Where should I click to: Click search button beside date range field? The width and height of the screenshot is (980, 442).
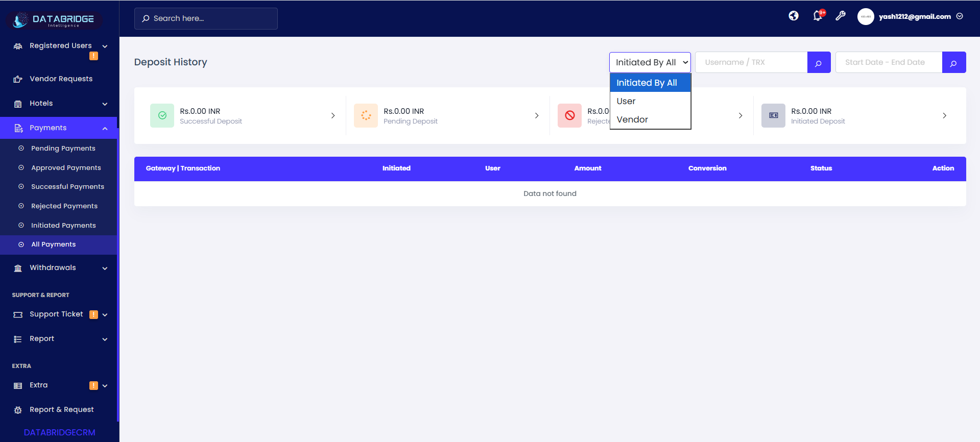click(953, 62)
